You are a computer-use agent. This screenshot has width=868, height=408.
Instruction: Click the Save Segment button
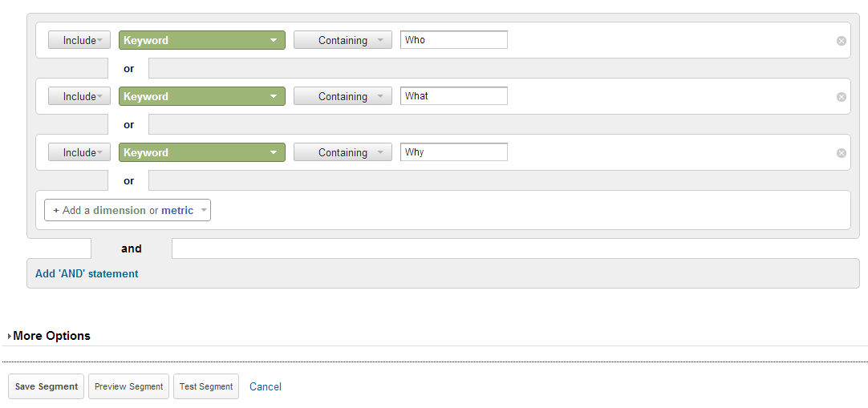point(47,386)
